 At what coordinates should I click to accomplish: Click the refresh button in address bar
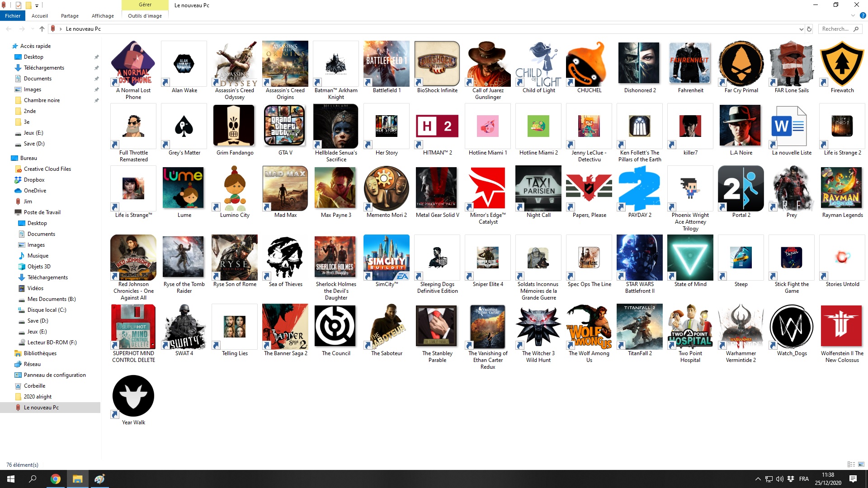(809, 29)
